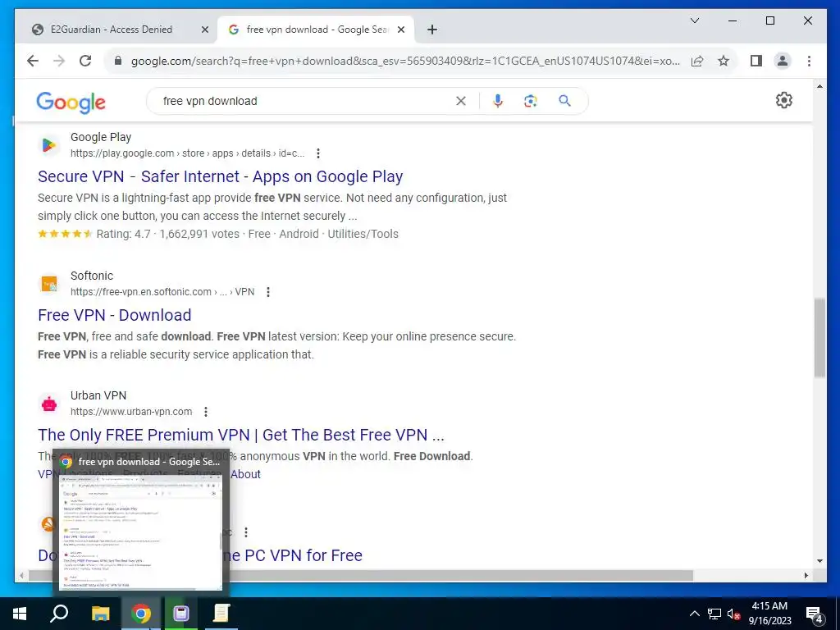Click the Rating: 4.7 text
Viewport: 840px width, 630px height.
(x=123, y=234)
